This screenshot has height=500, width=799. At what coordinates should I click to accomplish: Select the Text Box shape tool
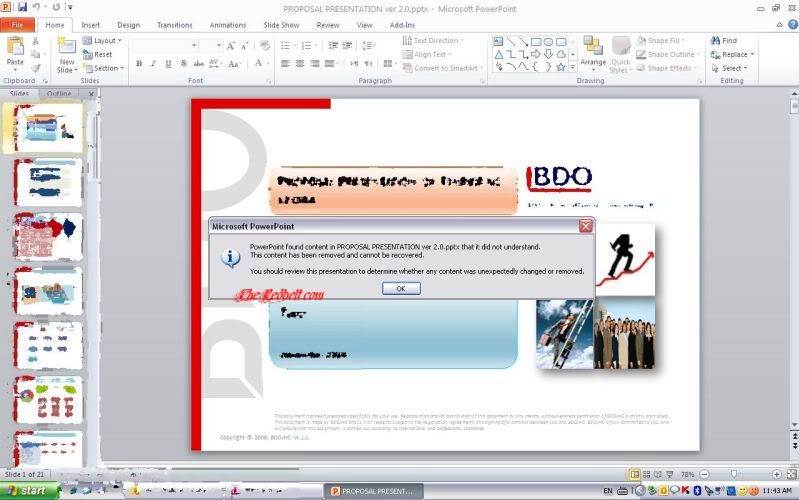point(498,42)
